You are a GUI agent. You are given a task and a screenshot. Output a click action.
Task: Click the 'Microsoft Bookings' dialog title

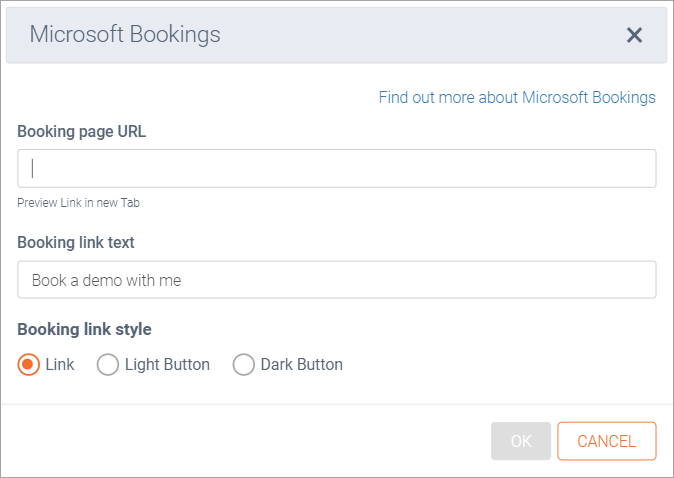125,35
